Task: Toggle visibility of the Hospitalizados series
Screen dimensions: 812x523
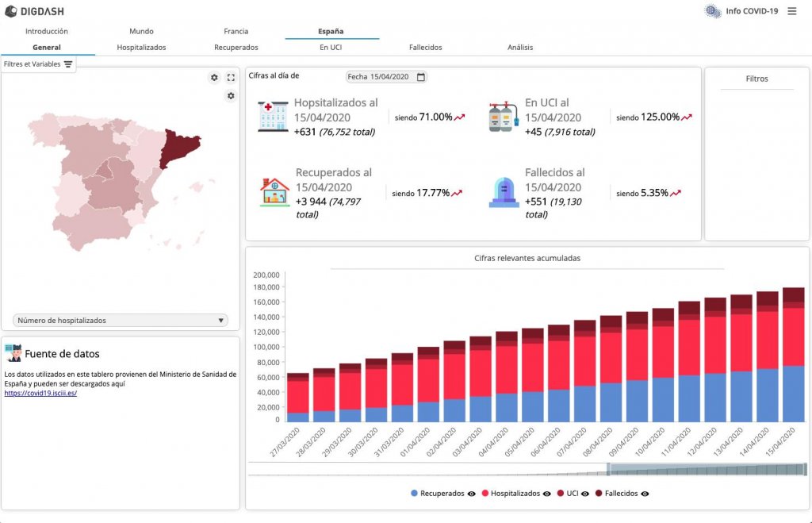Action: pos(547,494)
